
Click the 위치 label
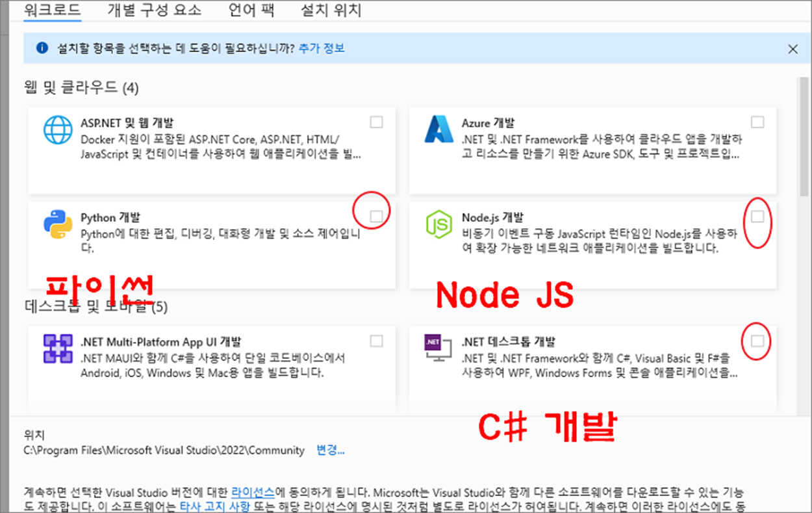coord(34,435)
